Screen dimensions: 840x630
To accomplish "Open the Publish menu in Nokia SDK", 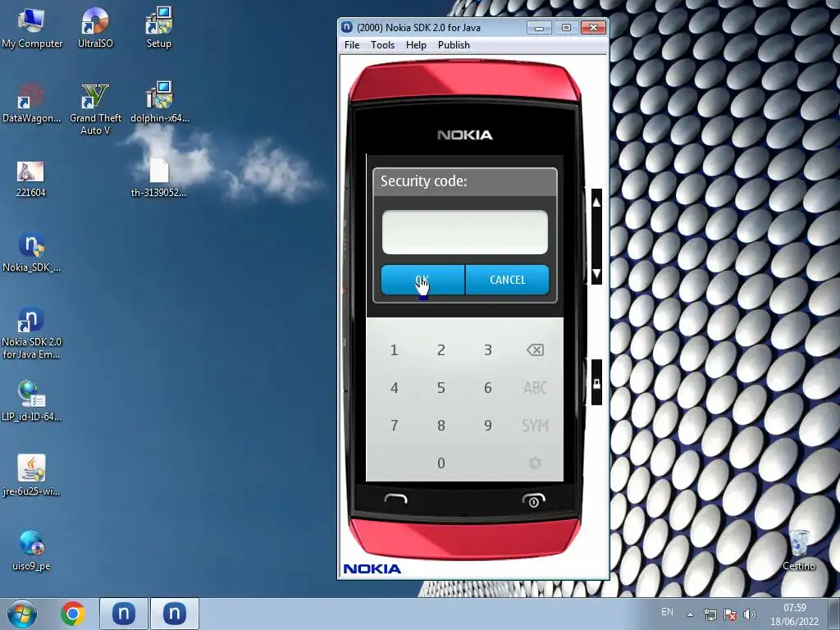I will coord(454,45).
